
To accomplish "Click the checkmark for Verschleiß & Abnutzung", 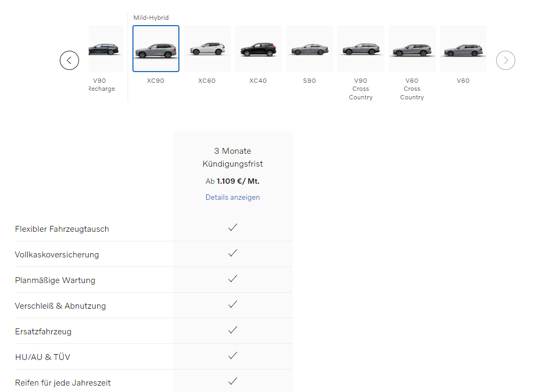I will click(x=233, y=304).
